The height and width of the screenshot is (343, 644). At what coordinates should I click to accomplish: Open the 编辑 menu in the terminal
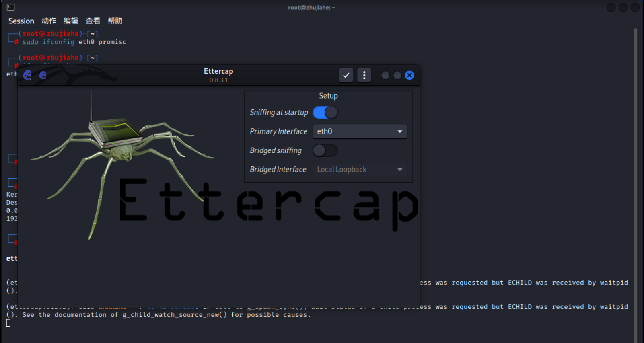point(71,21)
